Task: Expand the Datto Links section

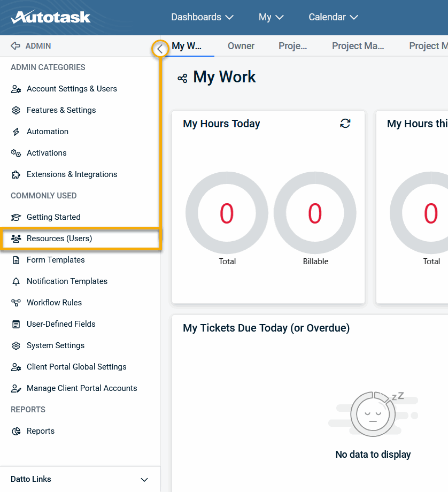Action: [80, 479]
